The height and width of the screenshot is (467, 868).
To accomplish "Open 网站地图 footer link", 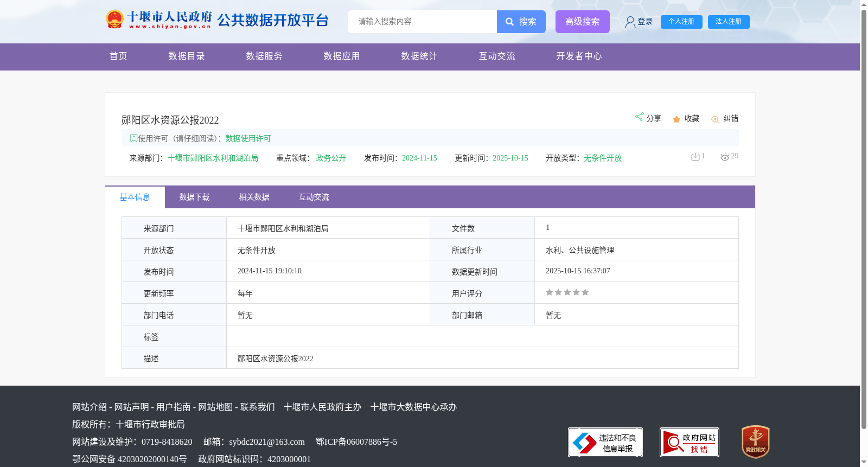I will 215,407.
